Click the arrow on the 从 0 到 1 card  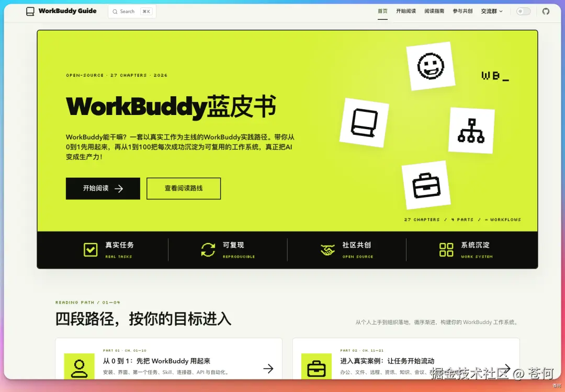[268, 368]
